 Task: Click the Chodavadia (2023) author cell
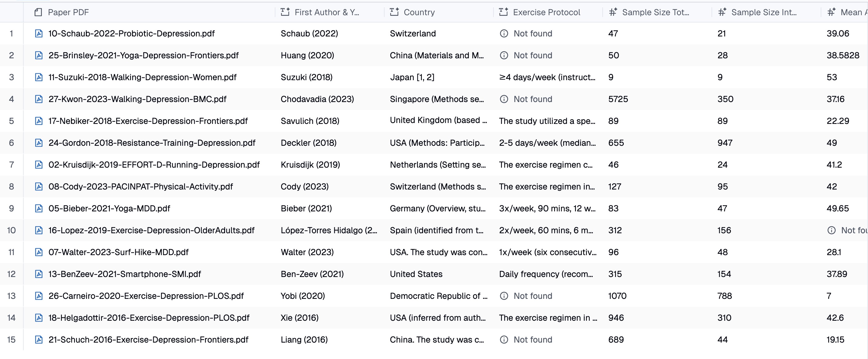click(x=317, y=99)
